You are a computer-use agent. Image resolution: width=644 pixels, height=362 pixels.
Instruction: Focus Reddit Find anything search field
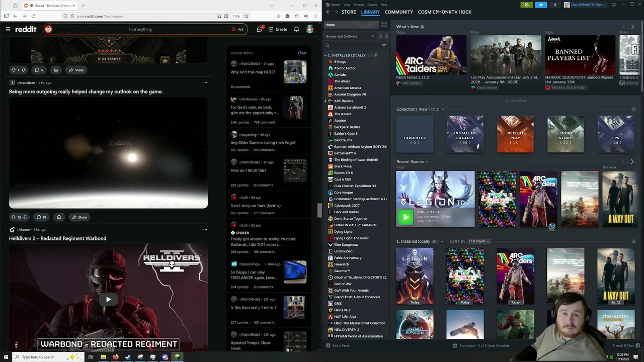[x=140, y=29]
